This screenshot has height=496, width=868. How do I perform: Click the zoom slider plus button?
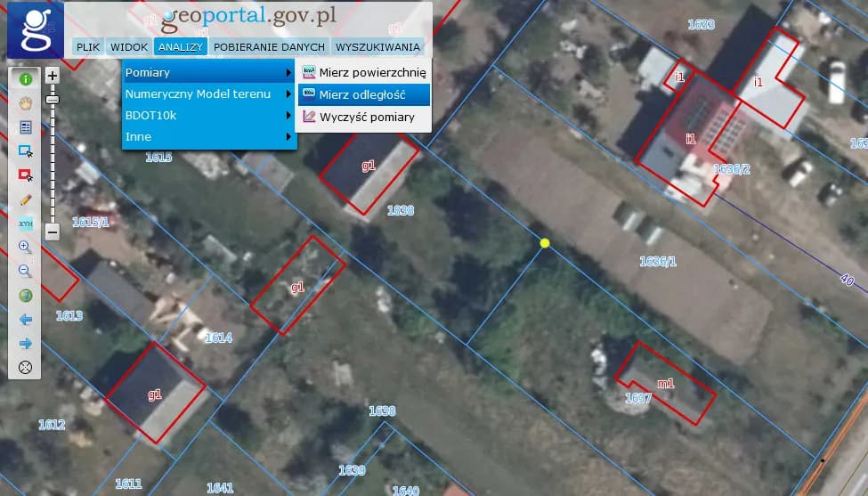(53, 77)
